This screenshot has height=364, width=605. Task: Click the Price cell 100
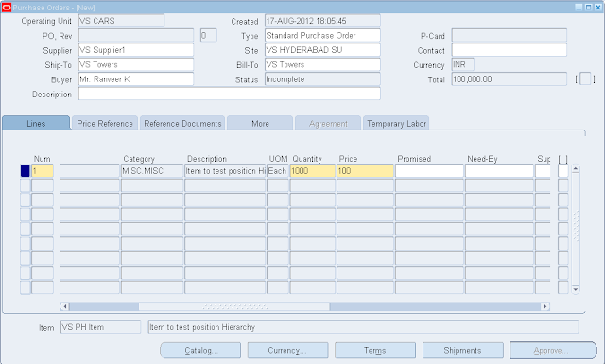tap(365, 170)
